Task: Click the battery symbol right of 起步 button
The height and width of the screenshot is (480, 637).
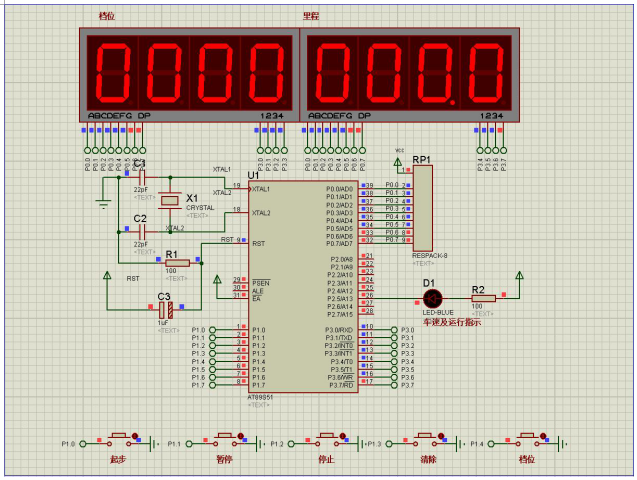Action: point(154,444)
